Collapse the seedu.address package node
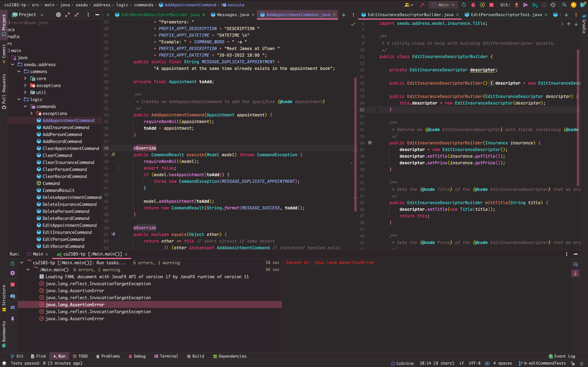This screenshot has height=367, width=588. click(x=13, y=64)
